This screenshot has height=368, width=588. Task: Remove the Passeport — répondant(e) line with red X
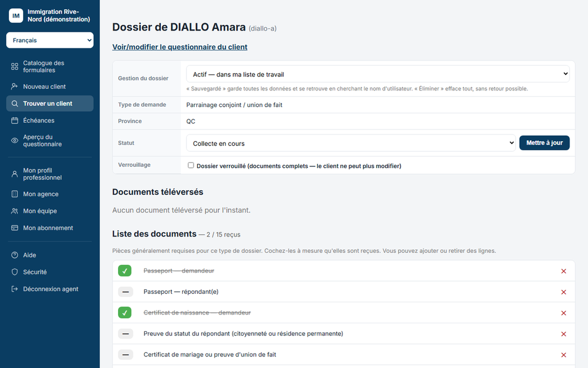563,292
